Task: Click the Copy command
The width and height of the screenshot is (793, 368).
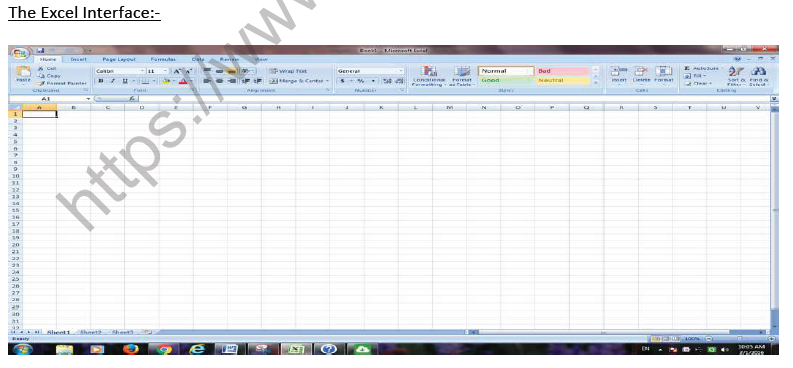Action: point(50,76)
